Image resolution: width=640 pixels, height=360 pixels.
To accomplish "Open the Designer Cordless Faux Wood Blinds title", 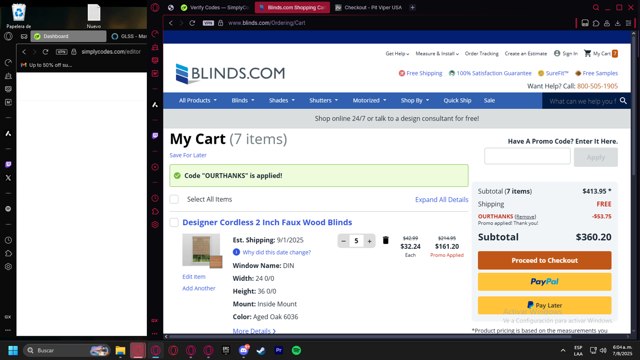I will 267,222.
